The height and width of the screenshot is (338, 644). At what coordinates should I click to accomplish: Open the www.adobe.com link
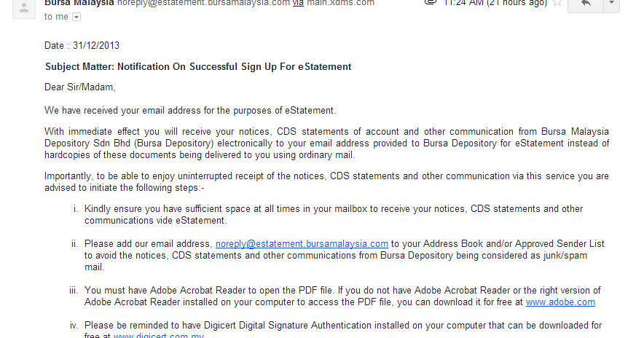(560, 302)
